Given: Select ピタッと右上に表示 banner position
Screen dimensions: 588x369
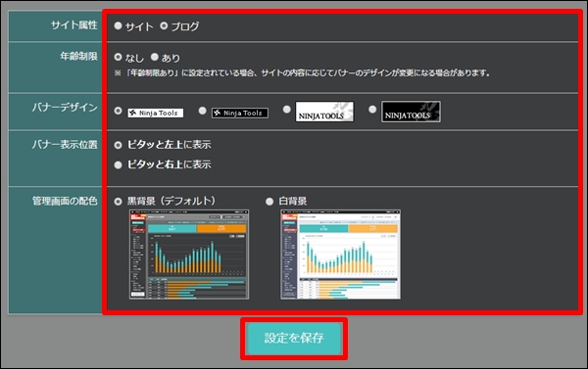Looking at the screenshot, I should pos(119,164).
